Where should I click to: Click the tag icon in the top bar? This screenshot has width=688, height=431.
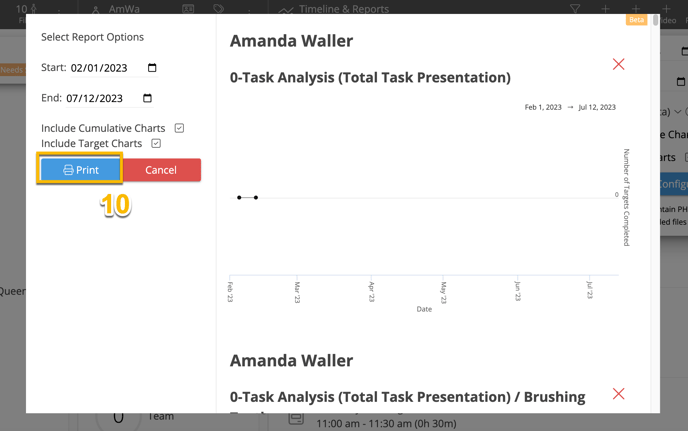click(218, 9)
